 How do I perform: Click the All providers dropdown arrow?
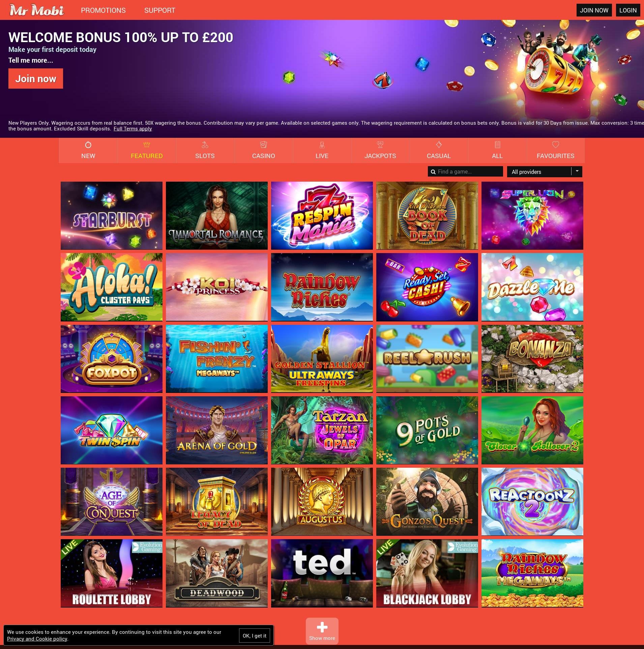577,171
